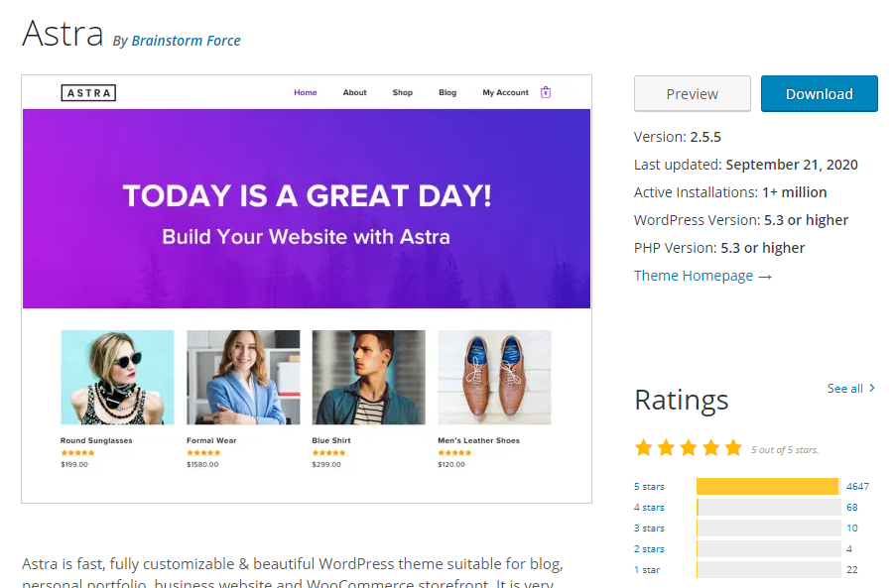Click the 5 stars rating bar
Viewport: 893px width, 588px height.
click(768, 487)
